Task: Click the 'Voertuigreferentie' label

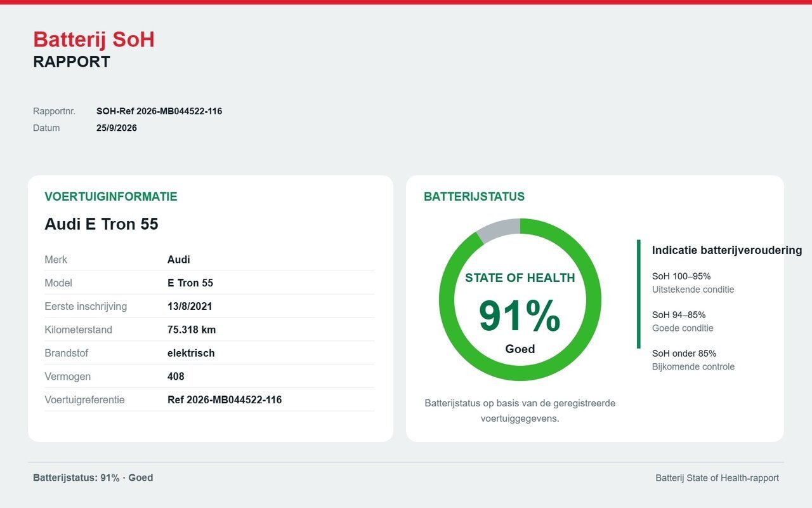Action: pyautogui.click(x=84, y=400)
